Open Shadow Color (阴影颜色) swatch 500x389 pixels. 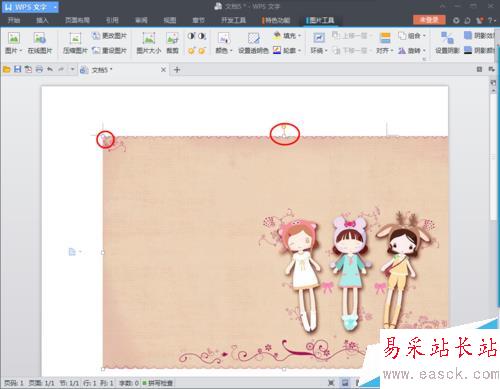tap(479, 50)
